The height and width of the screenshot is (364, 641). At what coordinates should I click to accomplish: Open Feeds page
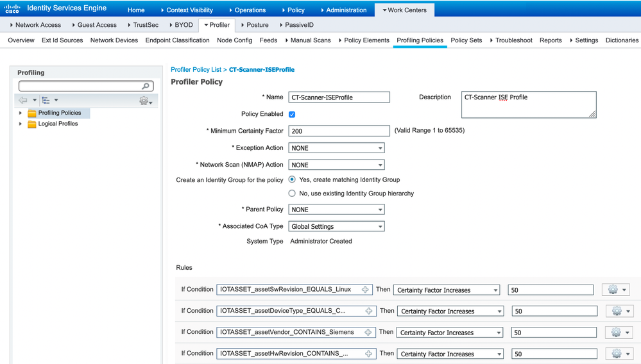268,40
